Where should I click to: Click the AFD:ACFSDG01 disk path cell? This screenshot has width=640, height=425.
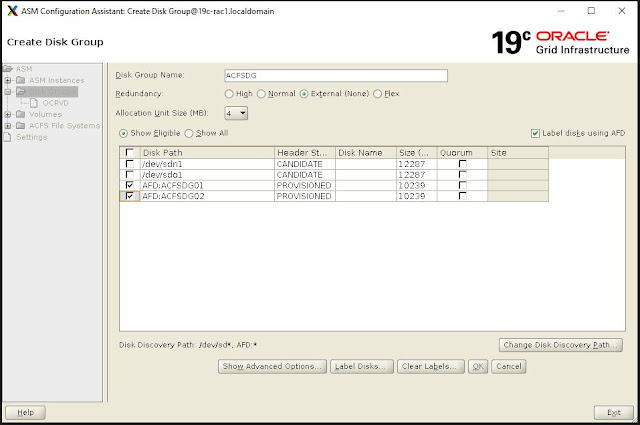click(207, 185)
